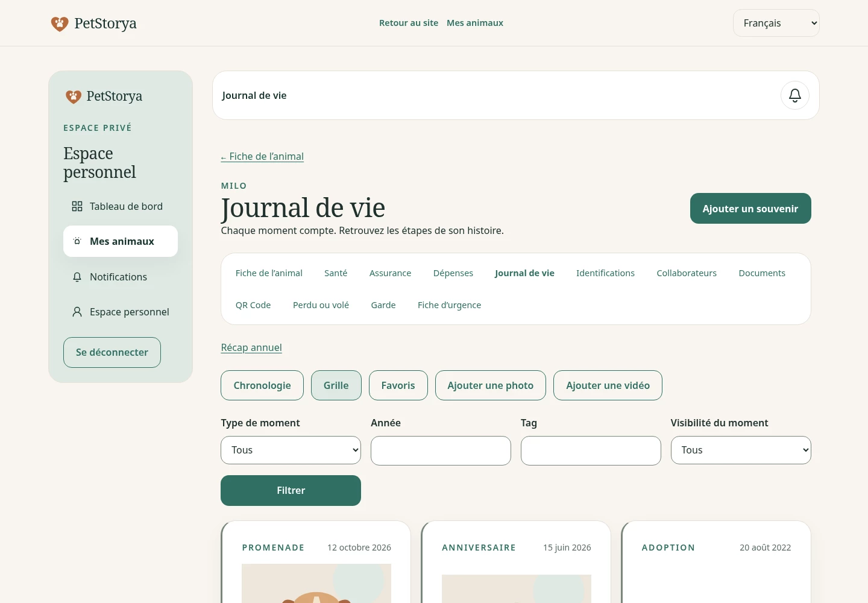Open the Santé tab

pos(336,273)
